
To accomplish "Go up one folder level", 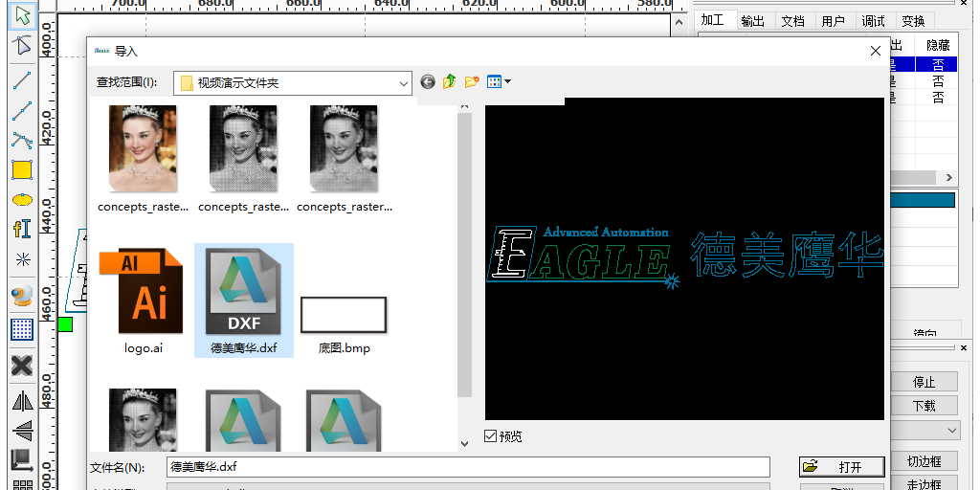I will (x=450, y=82).
